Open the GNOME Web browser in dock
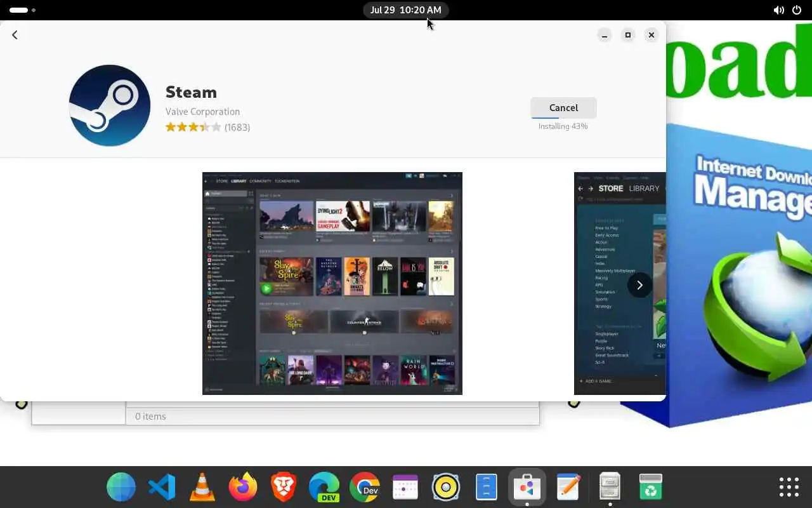This screenshot has width=812, height=508. (121, 488)
